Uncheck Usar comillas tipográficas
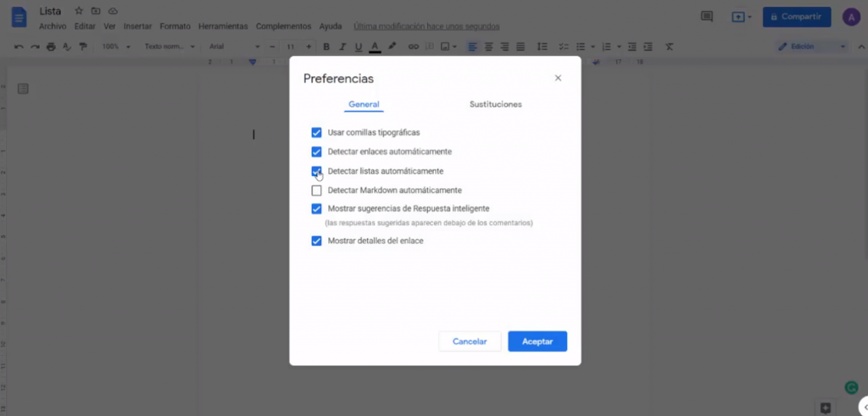The height and width of the screenshot is (416, 868). click(x=316, y=133)
